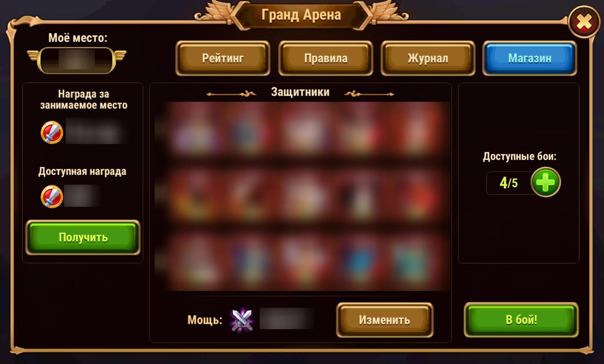604x364 pixels.
Task: Click the Гранд Арена title banner
Action: pos(301,15)
